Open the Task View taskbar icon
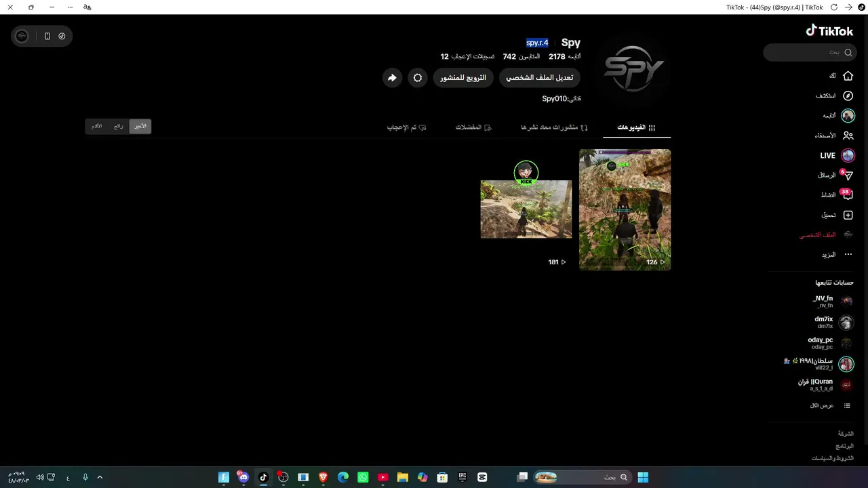 click(x=522, y=477)
